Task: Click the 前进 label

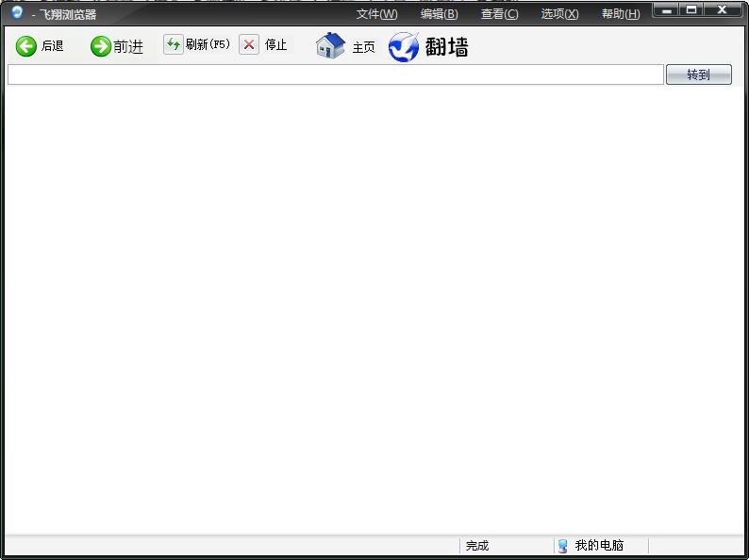Action: click(x=128, y=47)
